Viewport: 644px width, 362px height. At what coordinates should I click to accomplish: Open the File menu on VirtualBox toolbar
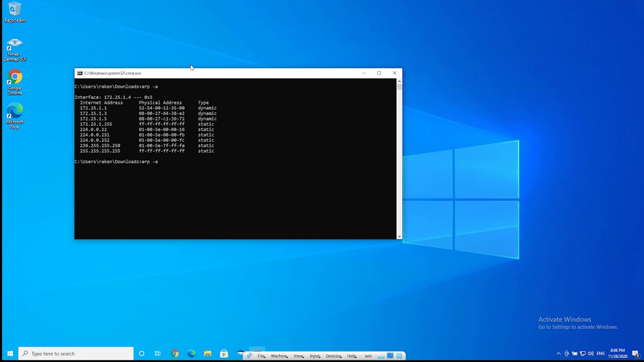pos(261,356)
